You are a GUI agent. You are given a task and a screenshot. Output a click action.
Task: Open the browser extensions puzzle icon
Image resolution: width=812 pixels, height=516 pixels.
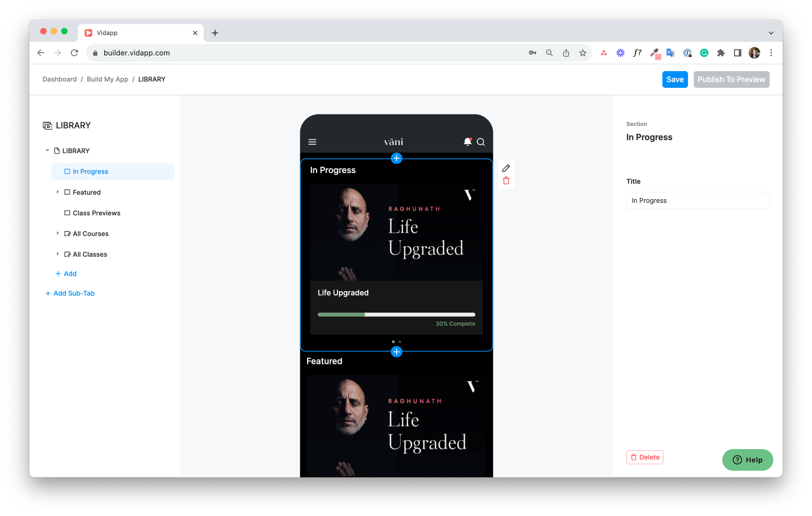click(721, 53)
